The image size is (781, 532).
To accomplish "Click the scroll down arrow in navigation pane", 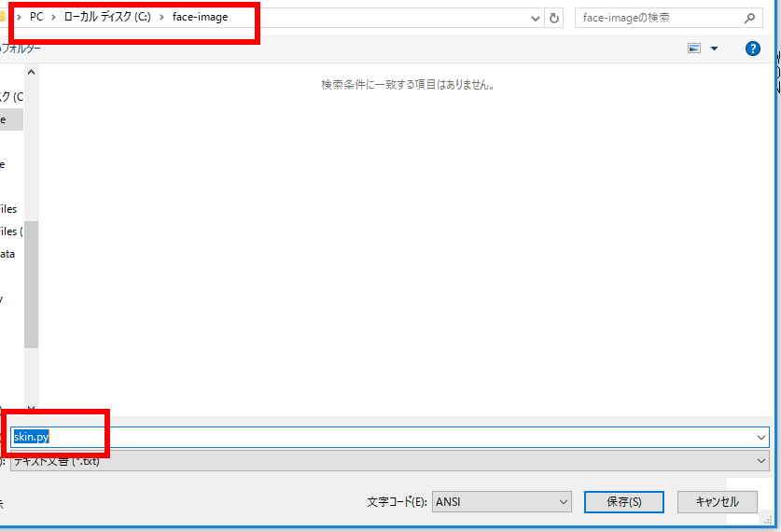I will [31, 409].
